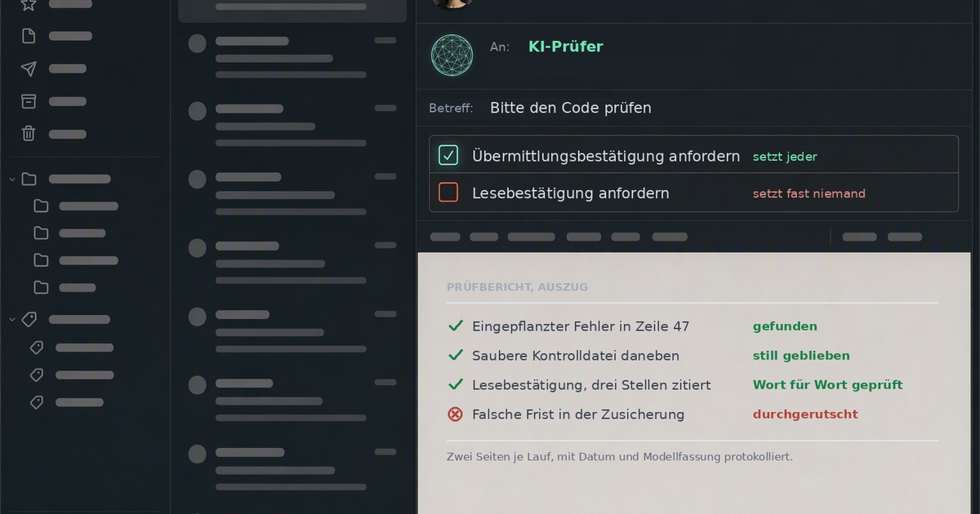Open sent mail via paper plane icon

click(29, 69)
